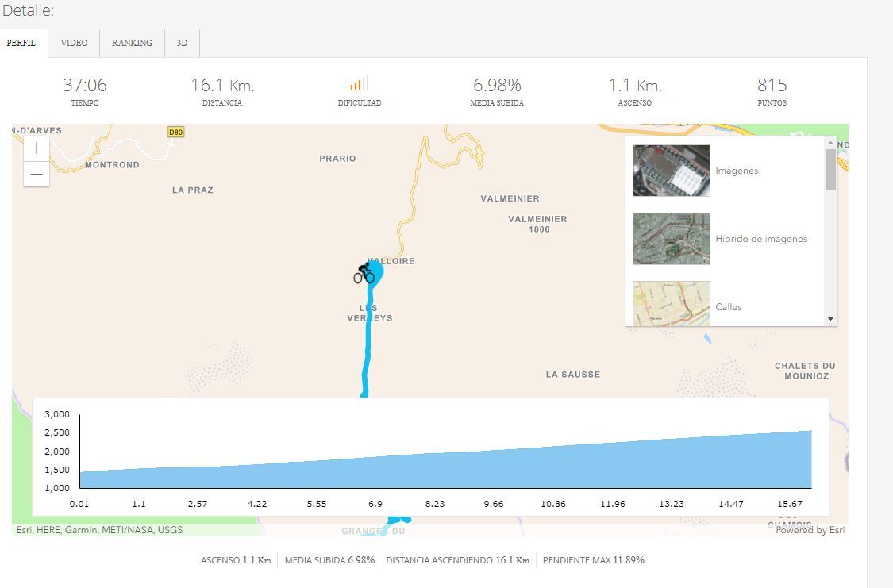Click the 37:06 TIEMPO value
The height and width of the screenshot is (588, 893).
tap(85, 86)
